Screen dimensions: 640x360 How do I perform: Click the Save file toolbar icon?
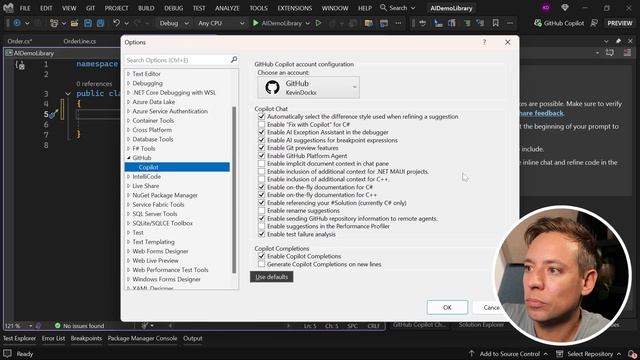88,23
